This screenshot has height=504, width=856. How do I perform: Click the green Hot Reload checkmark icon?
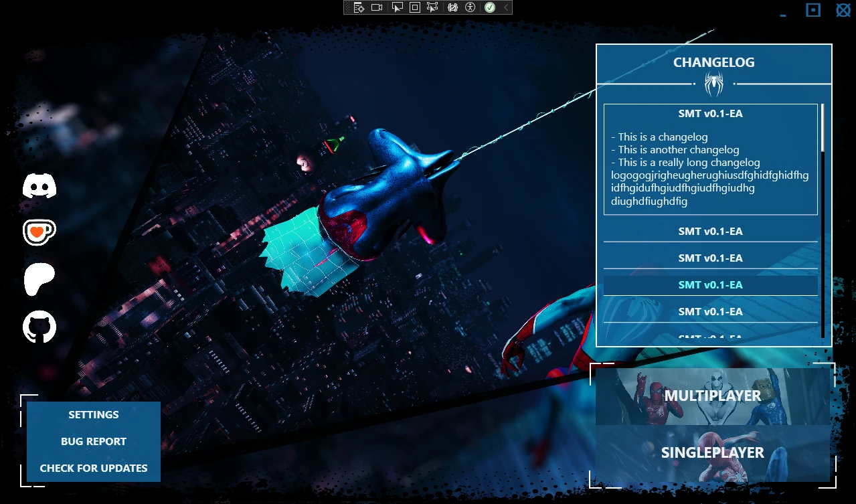tap(490, 7)
